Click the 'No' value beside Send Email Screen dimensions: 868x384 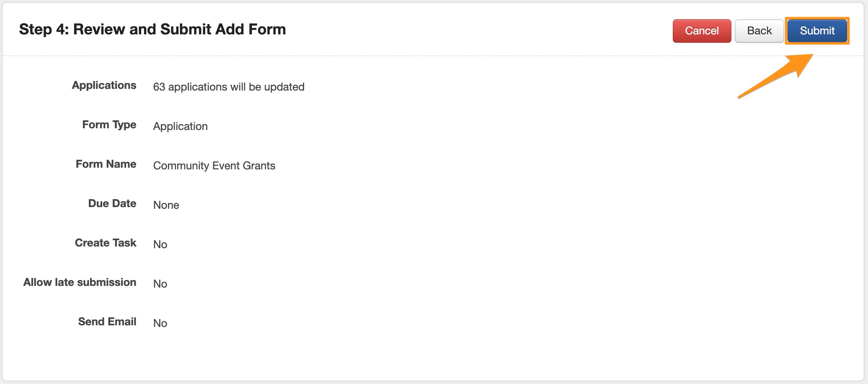(x=160, y=323)
